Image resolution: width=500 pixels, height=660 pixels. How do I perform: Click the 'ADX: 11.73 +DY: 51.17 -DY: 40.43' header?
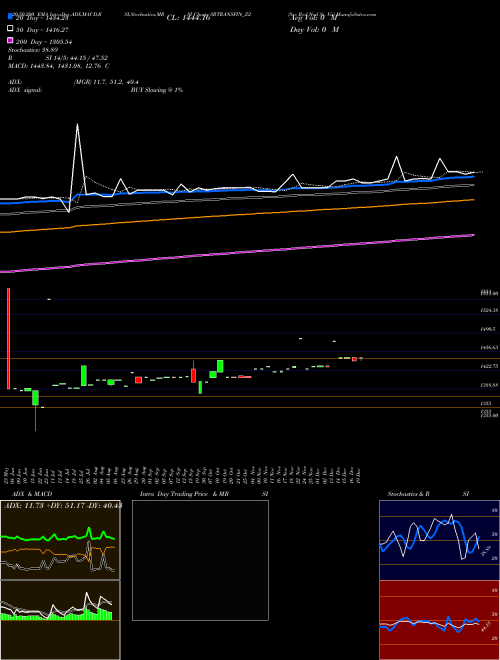tap(63, 505)
